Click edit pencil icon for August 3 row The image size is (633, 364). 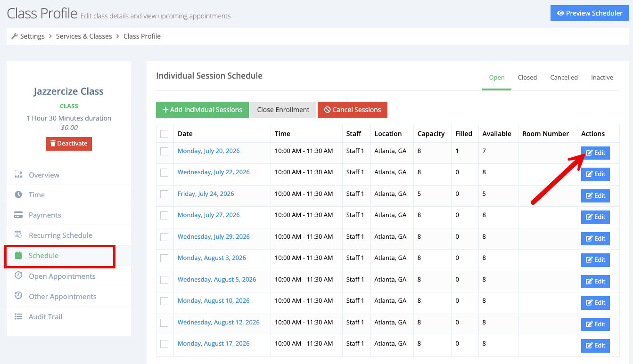click(x=589, y=260)
